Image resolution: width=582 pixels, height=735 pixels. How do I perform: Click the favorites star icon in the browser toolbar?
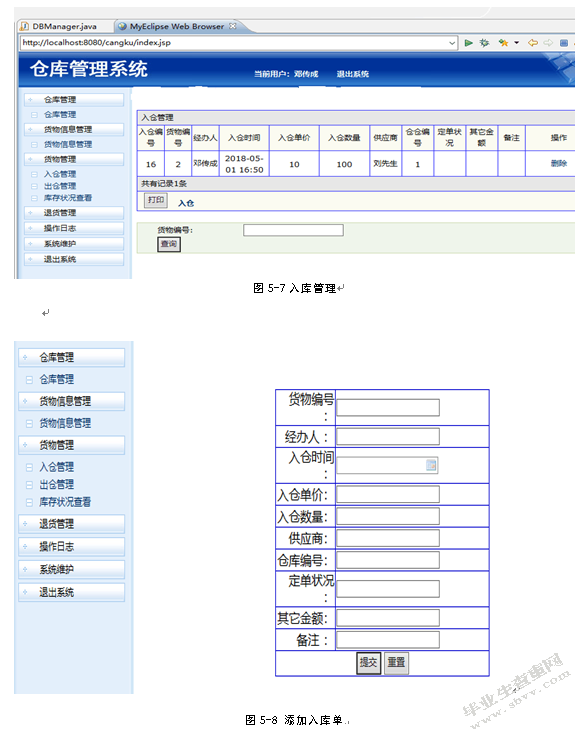pyautogui.click(x=504, y=43)
